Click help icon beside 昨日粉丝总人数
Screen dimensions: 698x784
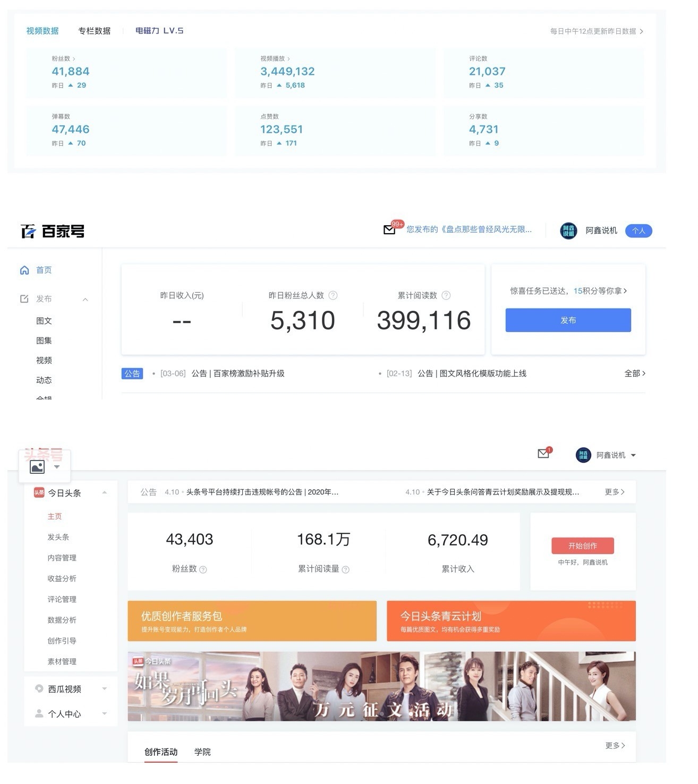click(333, 295)
